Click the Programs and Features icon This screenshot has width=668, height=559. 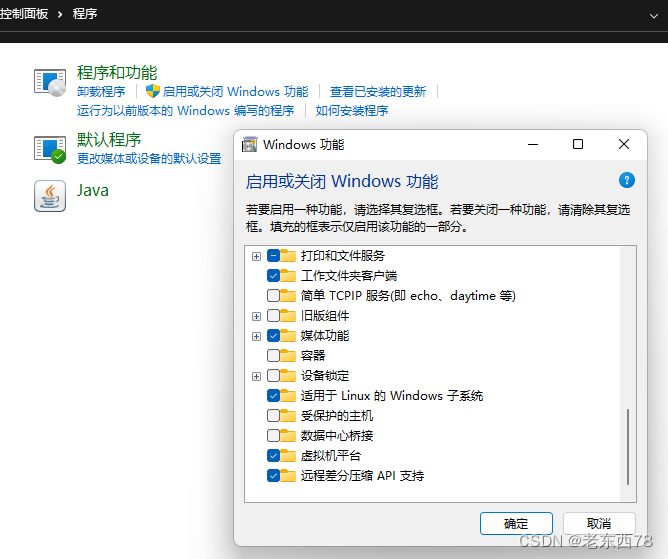click(x=50, y=82)
